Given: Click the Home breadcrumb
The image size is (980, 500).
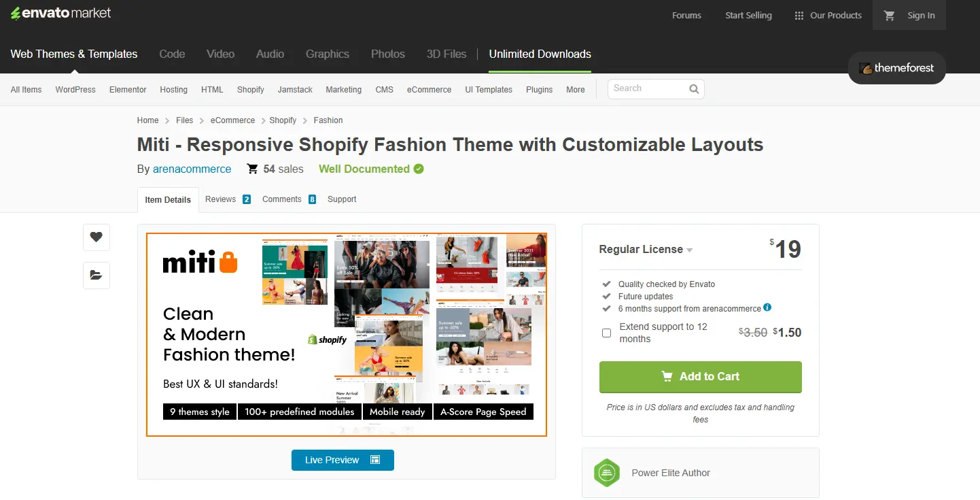Looking at the screenshot, I should click(x=147, y=120).
